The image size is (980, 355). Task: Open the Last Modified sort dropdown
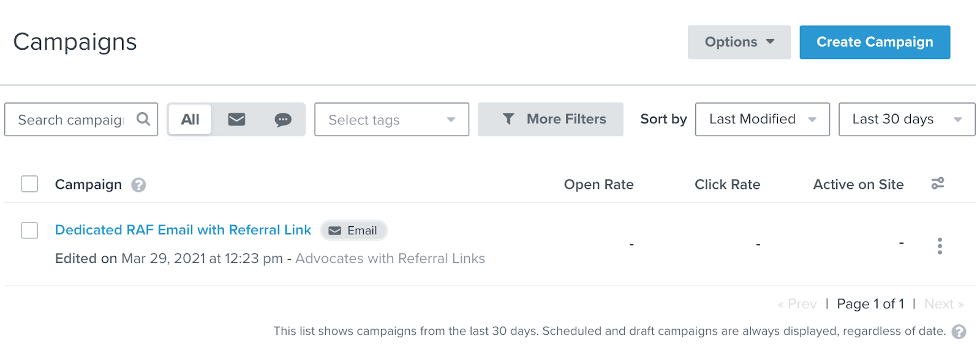(x=762, y=120)
